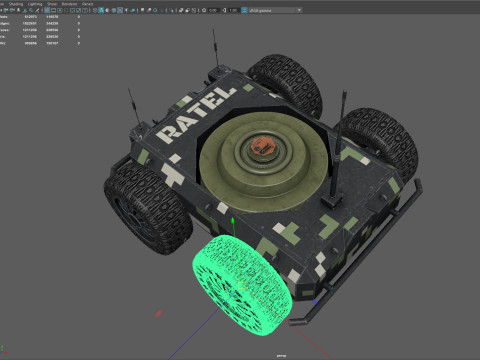Screen dimensions: 480x360
Task: Toggle the Safe Title guide
Action: coord(85,10)
